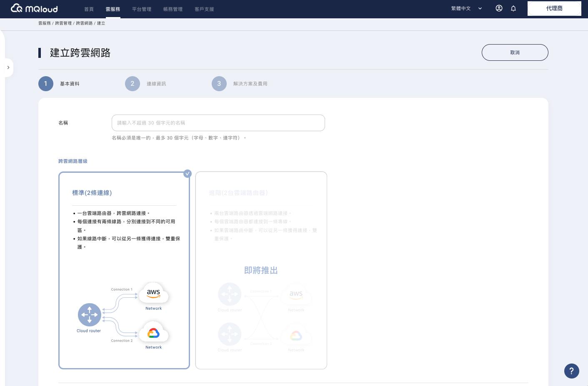Image resolution: width=588 pixels, height=386 pixels.
Task: Click the 跨雲網路層級 label
Action: coord(73,161)
